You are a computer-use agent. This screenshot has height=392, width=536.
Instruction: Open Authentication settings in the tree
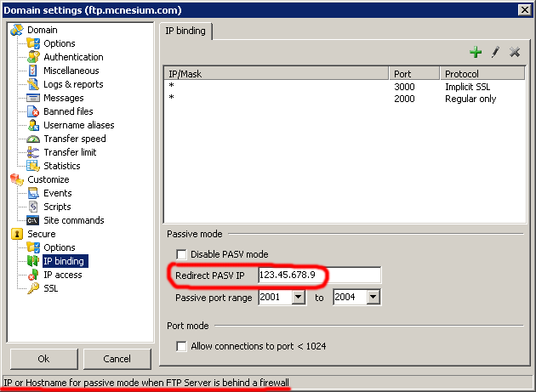click(x=73, y=57)
